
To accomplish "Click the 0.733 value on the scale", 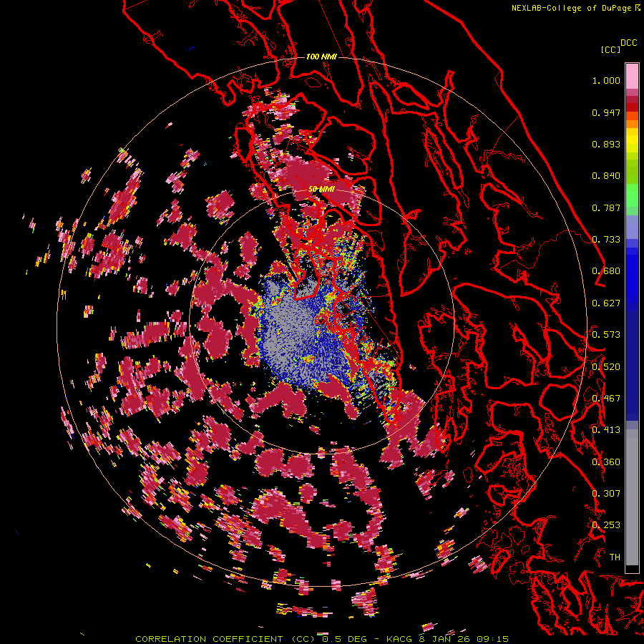I will [606, 240].
